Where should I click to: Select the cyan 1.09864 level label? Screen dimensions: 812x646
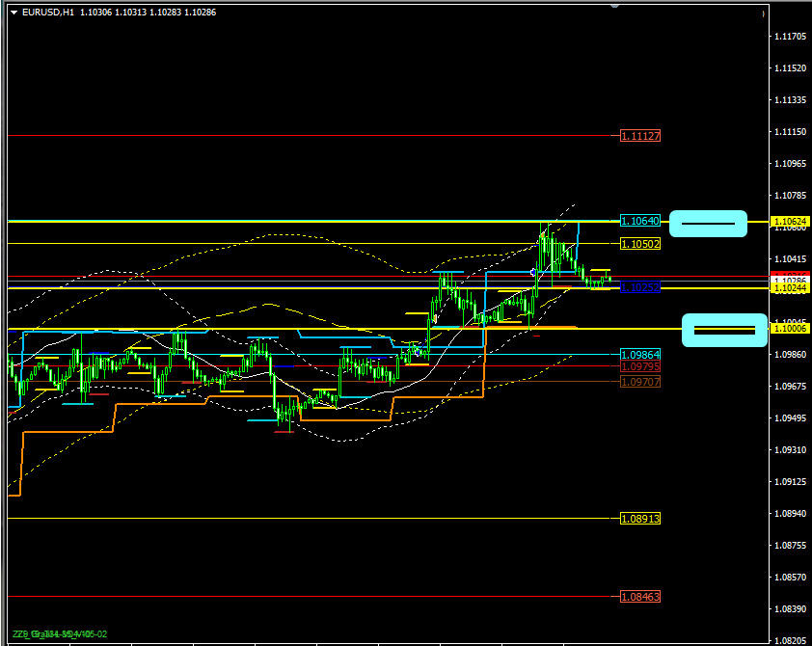640,355
